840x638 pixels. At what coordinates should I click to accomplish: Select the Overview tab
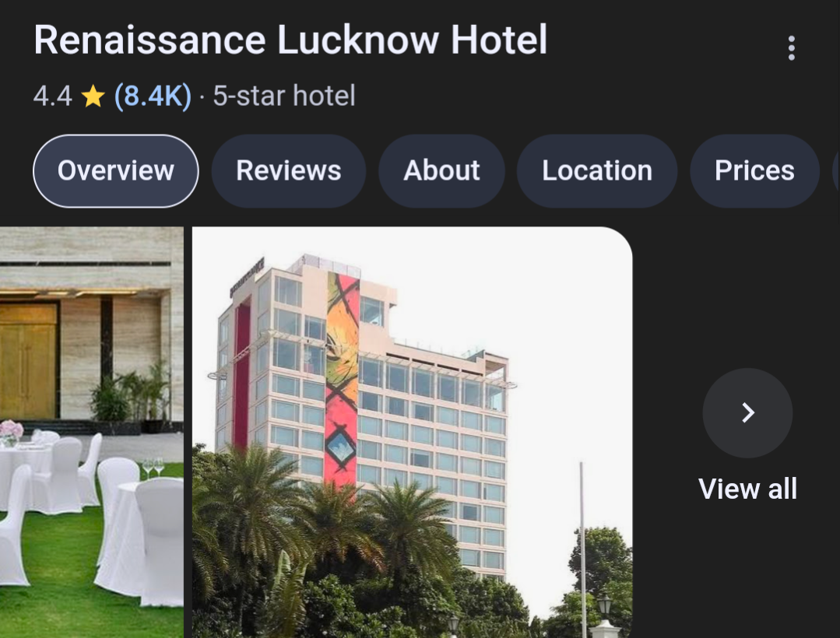116,170
